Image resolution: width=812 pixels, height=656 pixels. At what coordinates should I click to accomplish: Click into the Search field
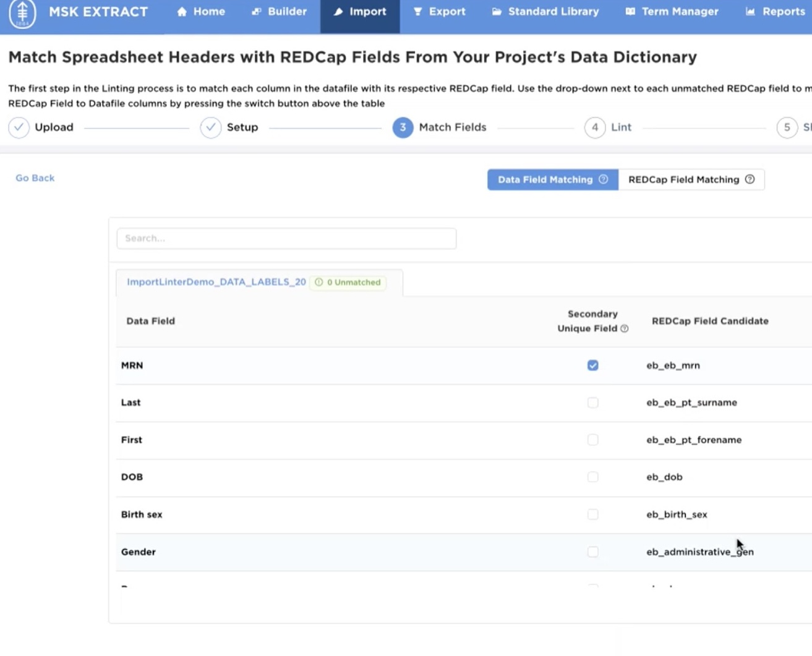(286, 238)
